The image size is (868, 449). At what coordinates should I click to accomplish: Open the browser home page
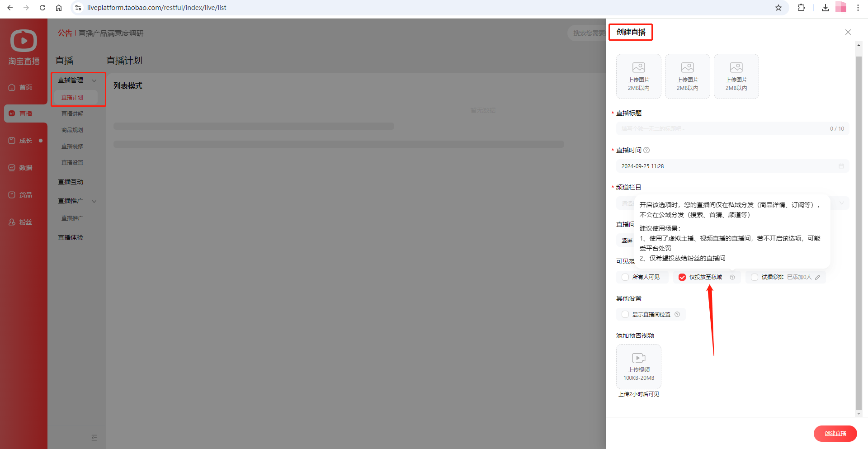pos(59,8)
